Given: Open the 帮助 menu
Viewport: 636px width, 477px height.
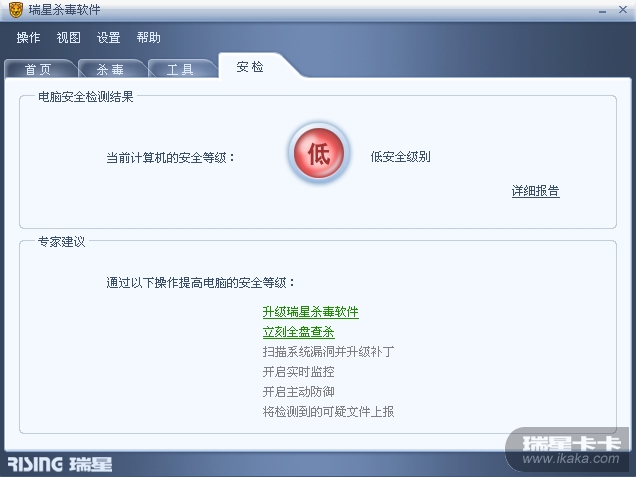Looking at the screenshot, I should (x=148, y=38).
